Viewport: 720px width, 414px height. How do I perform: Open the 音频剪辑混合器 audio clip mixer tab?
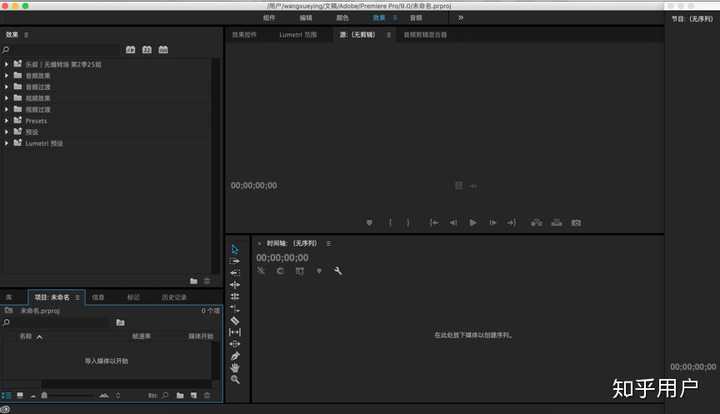425,35
